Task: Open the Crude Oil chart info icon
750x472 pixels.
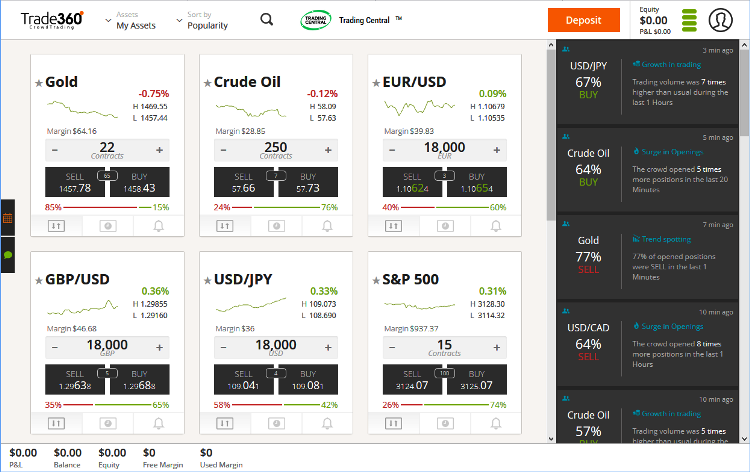Action: pyautogui.click(x=276, y=226)
